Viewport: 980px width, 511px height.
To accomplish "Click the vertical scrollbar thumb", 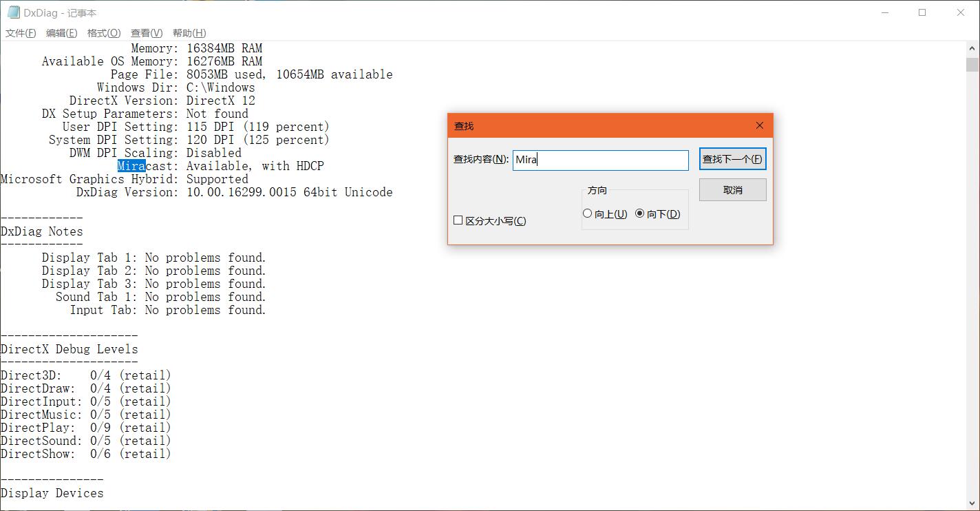I will coord(972,65).
